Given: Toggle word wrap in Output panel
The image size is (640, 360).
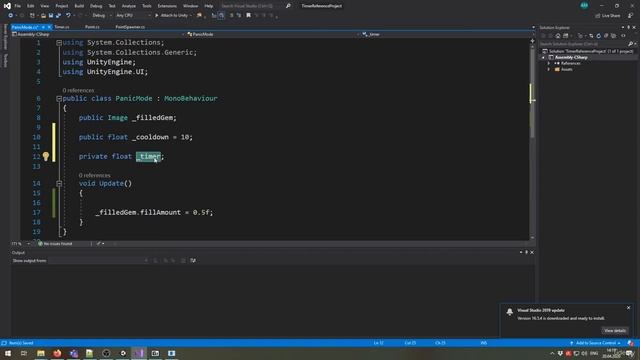Looking at the screenshot, I should point(193,260).
